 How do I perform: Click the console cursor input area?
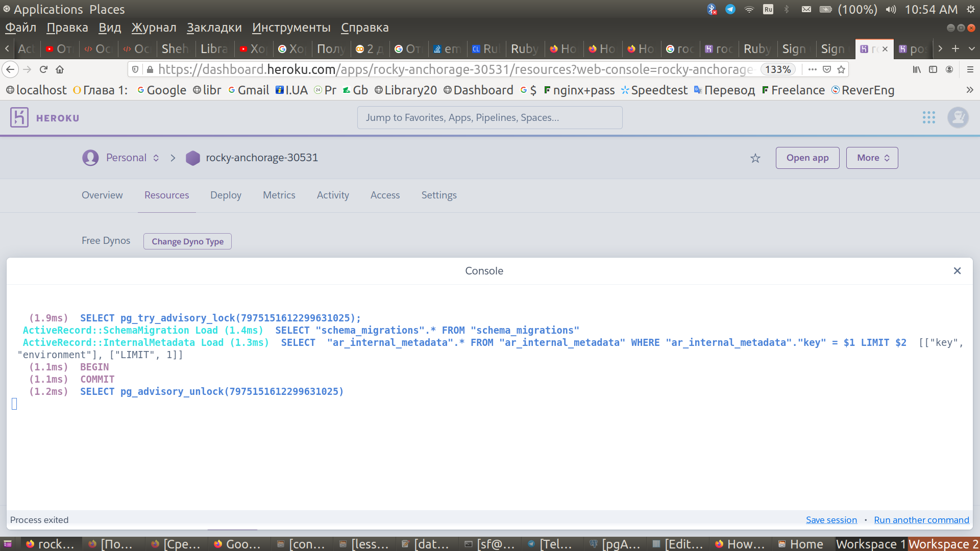tap(14, 404)
